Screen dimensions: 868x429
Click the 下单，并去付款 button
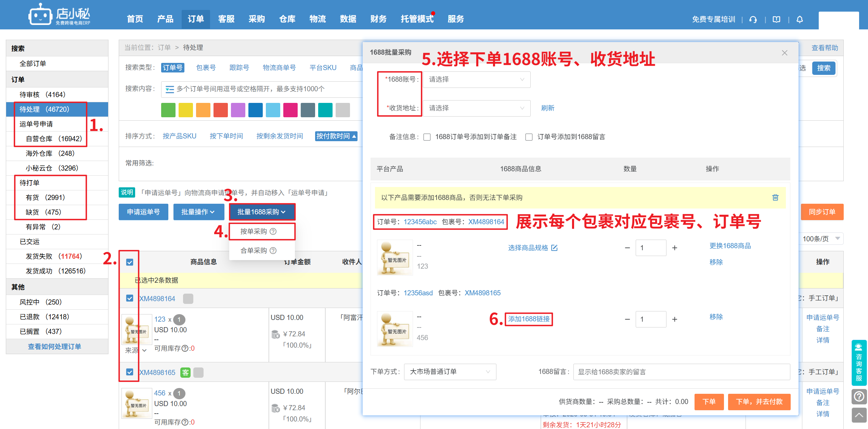tap(759, 402)
